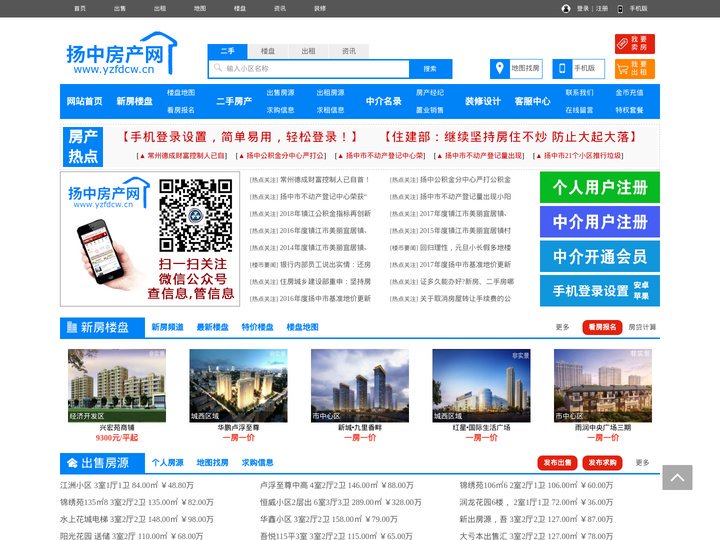Click the WeChat QR code image
720x540 pixels.
click(x=196, y=215)
